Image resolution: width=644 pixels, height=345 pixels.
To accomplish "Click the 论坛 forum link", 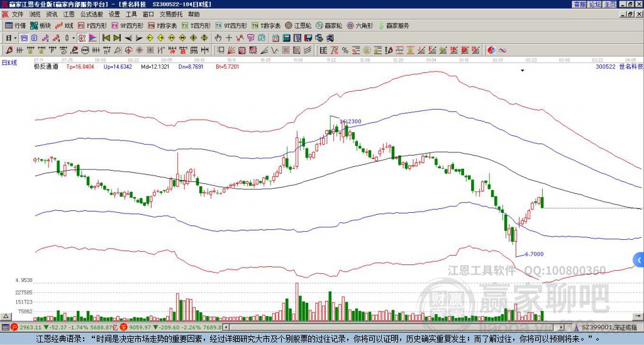I will coord(595,4).
